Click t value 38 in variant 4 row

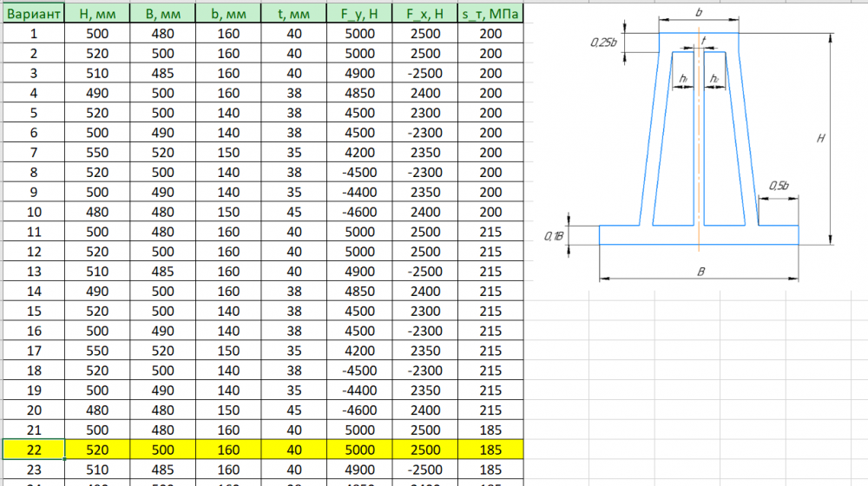pyautogui.click(x=294, y=93)
